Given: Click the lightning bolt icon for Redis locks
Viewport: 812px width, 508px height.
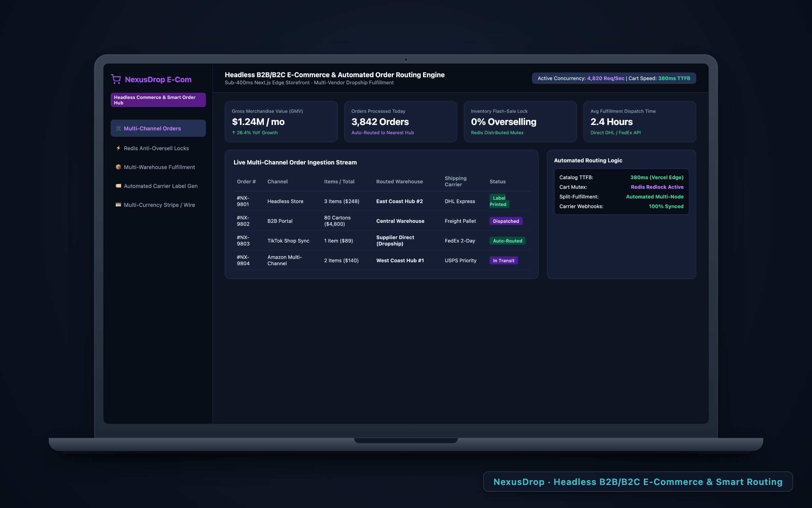Looking at the screenshot, I should click(118, 148).
